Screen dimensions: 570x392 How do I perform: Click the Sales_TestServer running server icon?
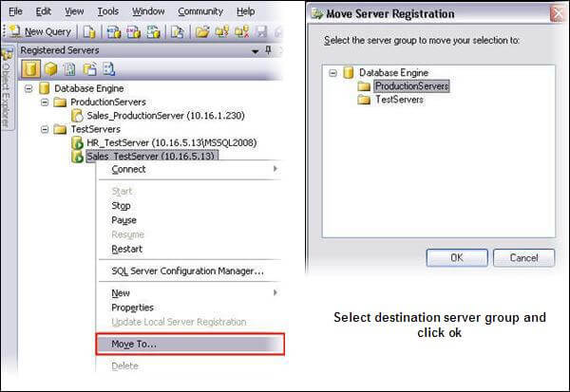77,157
